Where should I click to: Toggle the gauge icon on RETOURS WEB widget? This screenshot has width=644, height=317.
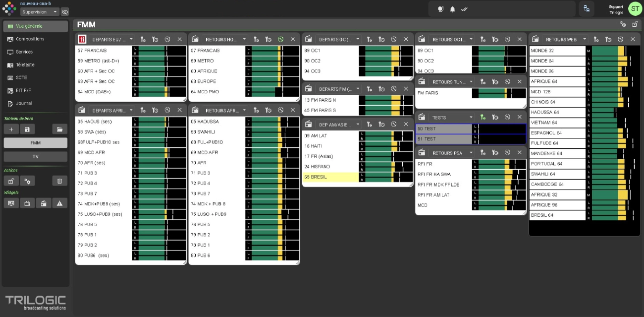621,39
